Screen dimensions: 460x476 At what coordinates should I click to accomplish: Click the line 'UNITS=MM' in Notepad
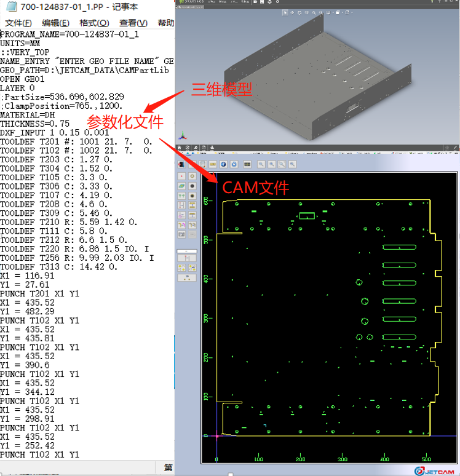(x=20, y=44)
